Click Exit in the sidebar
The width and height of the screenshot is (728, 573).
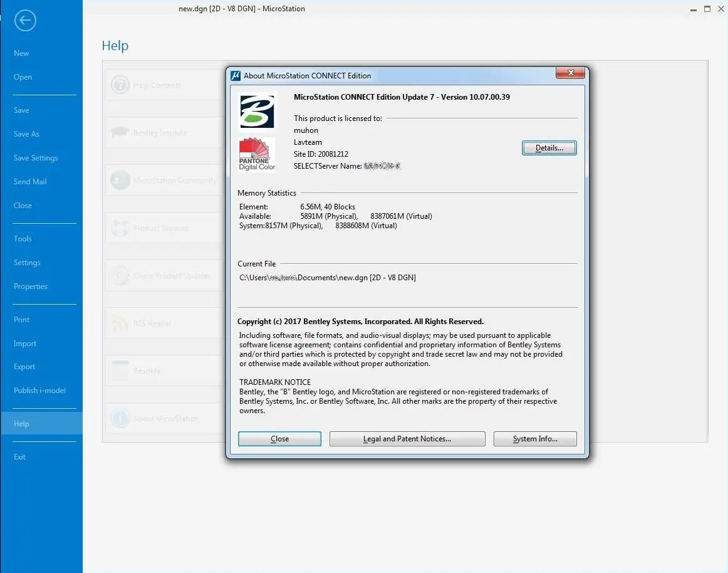[19, 457]
